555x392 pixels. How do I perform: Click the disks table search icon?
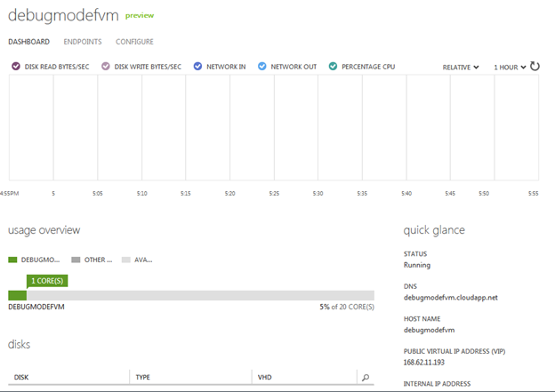(365, 378)
